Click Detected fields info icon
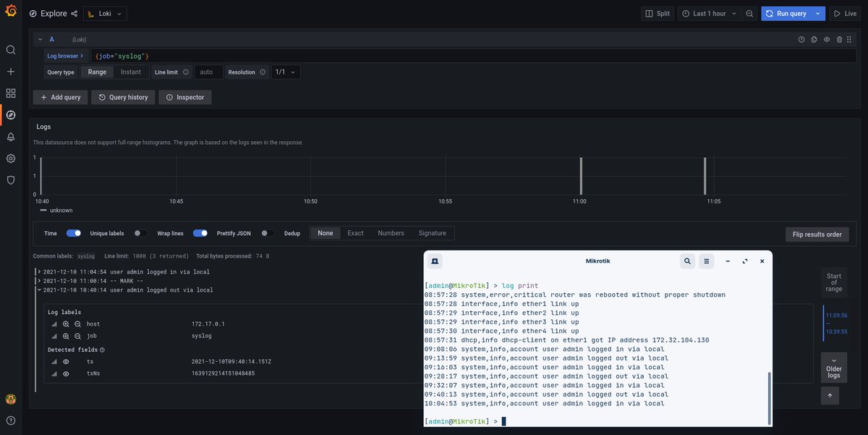This screenshot has width=868, height=435. (102, 350)
